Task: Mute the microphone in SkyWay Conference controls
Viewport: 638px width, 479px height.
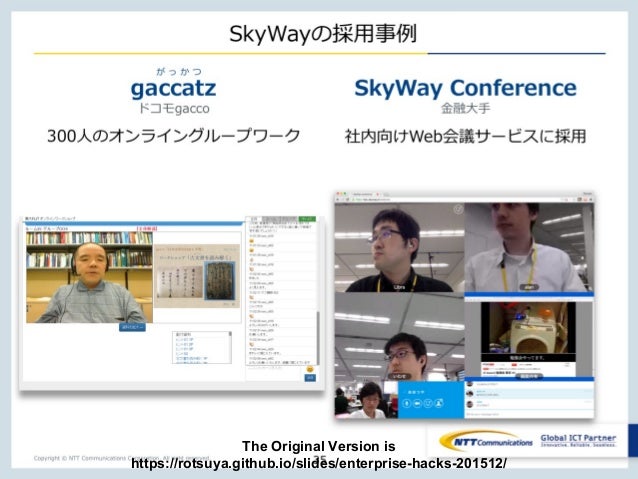Action: click(406, 403)
